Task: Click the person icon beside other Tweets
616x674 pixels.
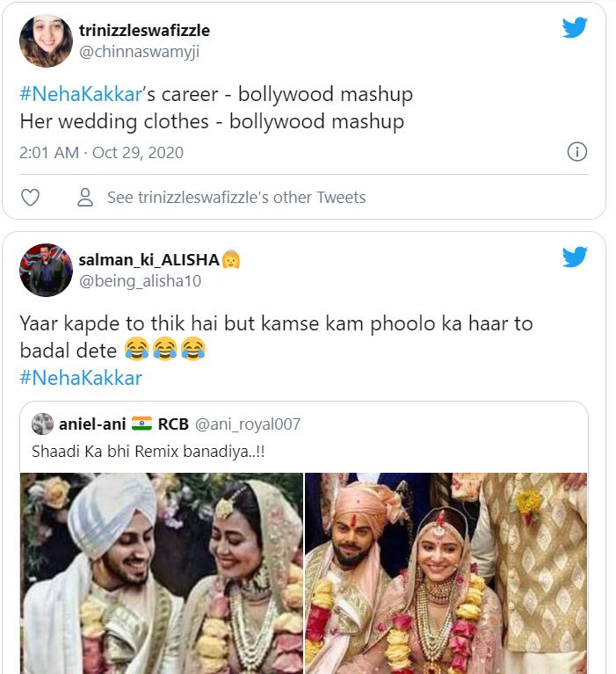Action: tap(85, 198)
